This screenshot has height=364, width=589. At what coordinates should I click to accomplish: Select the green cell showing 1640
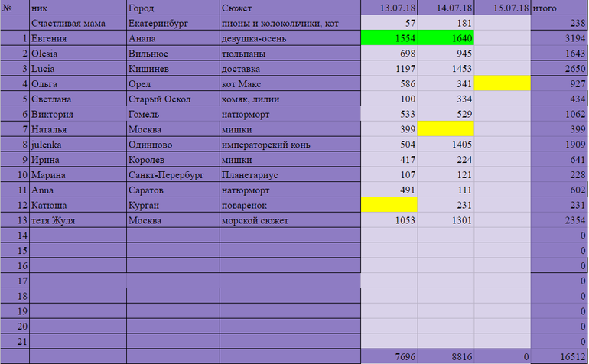coord(445,38)
